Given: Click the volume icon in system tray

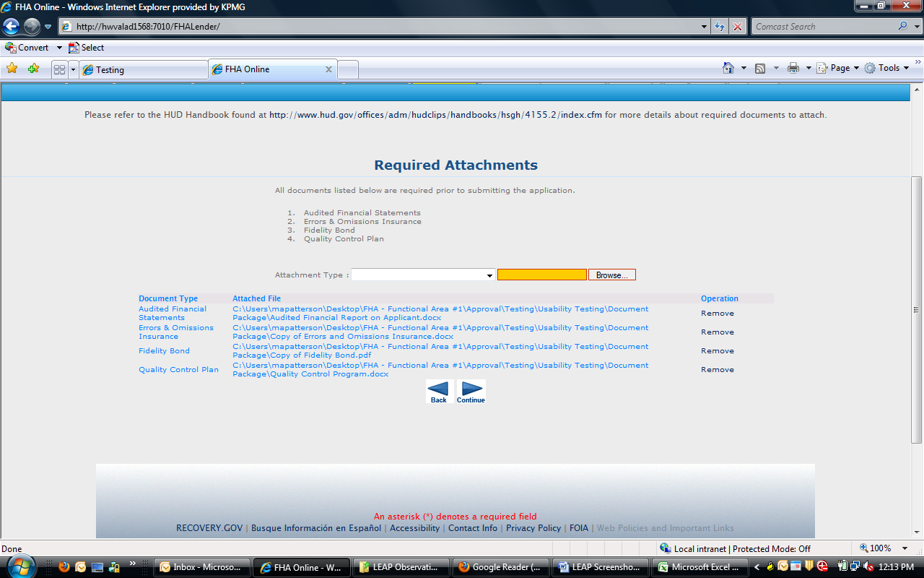Looking at the screenshot, I should pyautogui.click(x=869, y=567).
